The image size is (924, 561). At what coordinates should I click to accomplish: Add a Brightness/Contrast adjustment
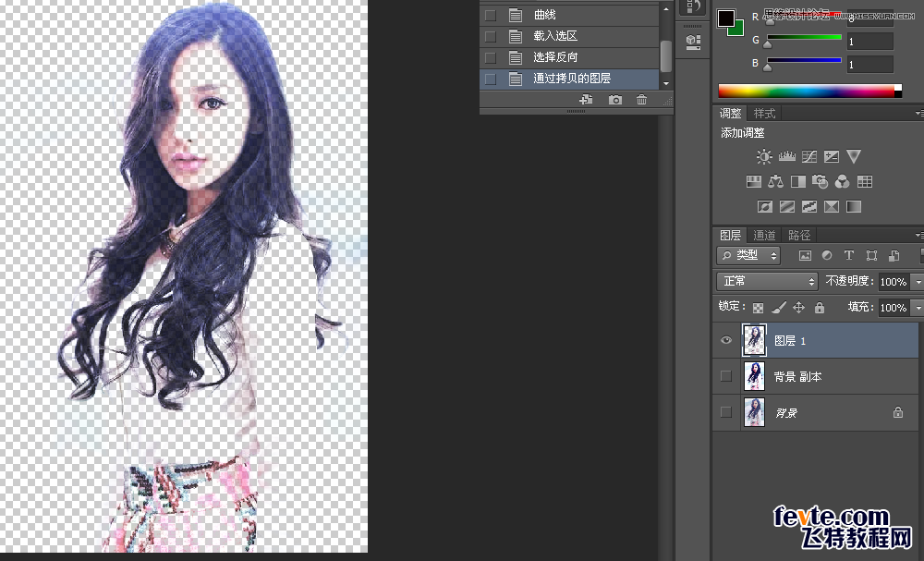click(x=764, y=157)
